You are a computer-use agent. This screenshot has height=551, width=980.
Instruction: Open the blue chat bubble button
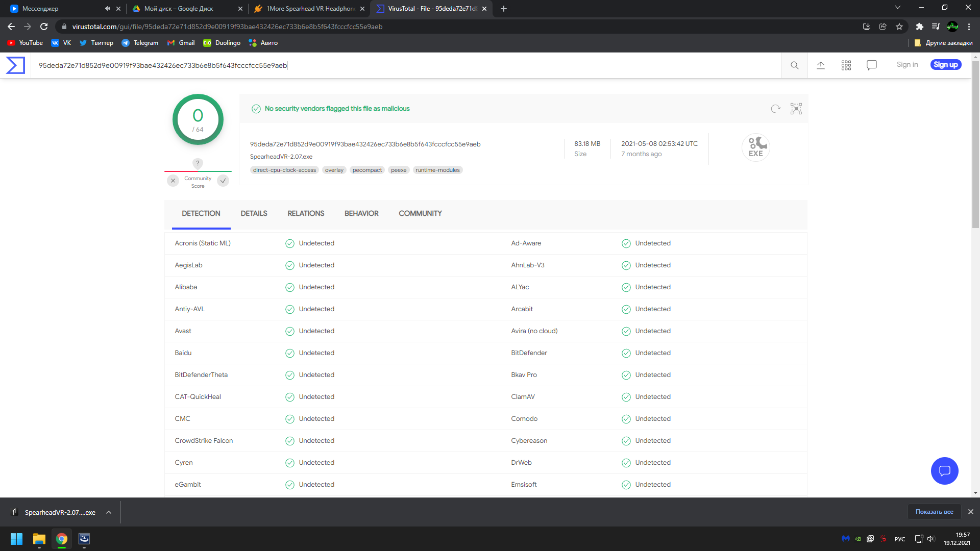[945, 471]
